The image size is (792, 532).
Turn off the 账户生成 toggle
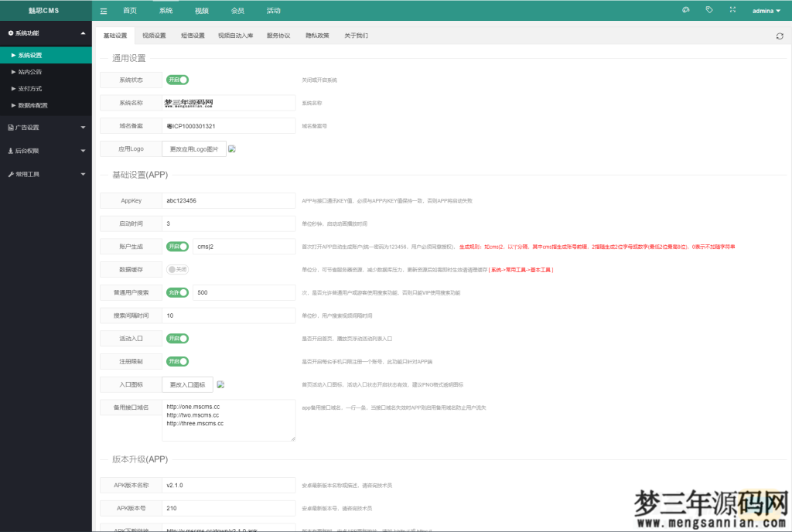coord(179,247)
